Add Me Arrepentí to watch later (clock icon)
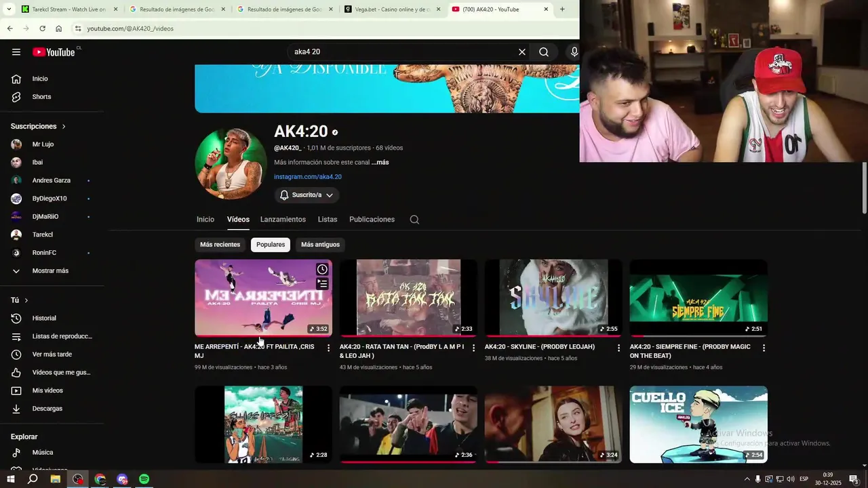 [322, 270]
